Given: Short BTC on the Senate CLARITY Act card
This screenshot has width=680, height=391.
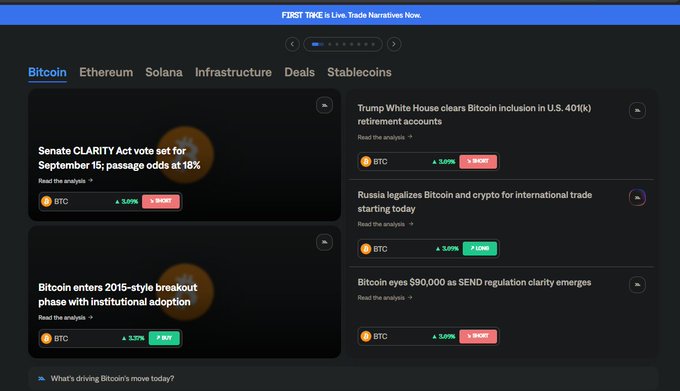Looking at the screenshot, I should click(x=161, y=201).
